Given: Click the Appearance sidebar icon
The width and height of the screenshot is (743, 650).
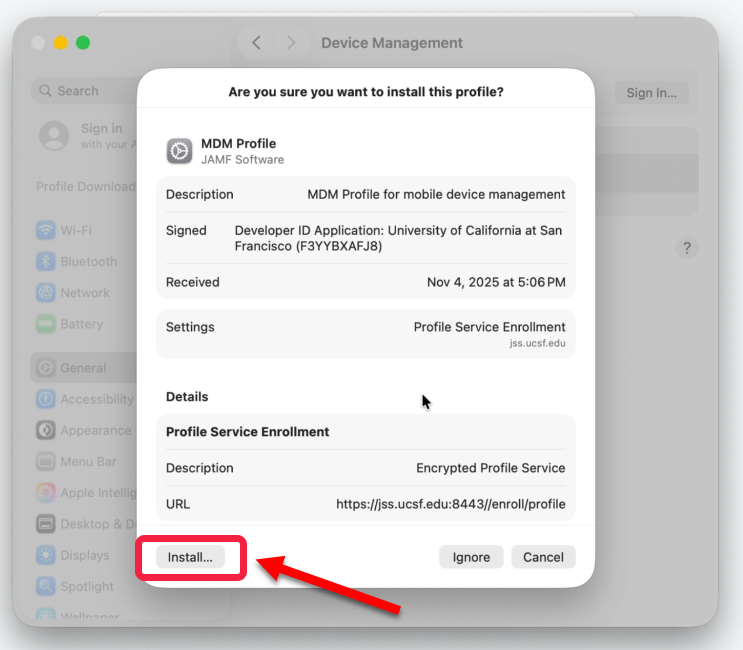Looking at the screenshot, I should (x=46, y=430).
